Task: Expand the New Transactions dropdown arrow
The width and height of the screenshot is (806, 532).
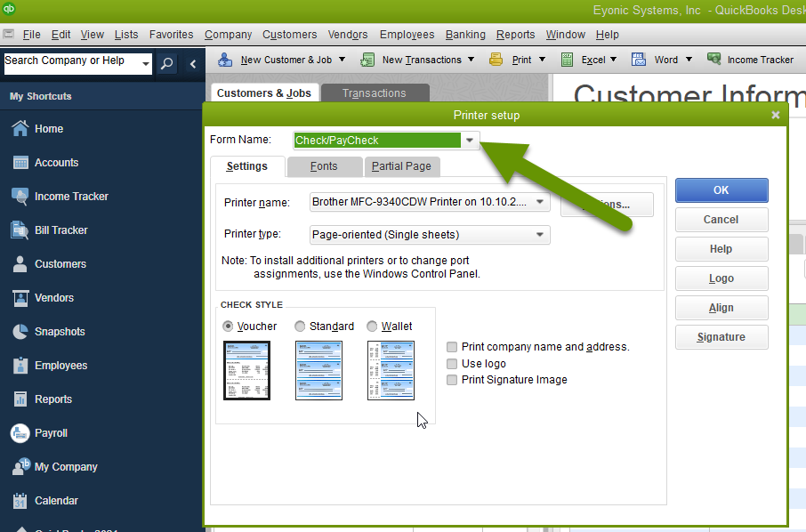Action: (x=471, y=60)
